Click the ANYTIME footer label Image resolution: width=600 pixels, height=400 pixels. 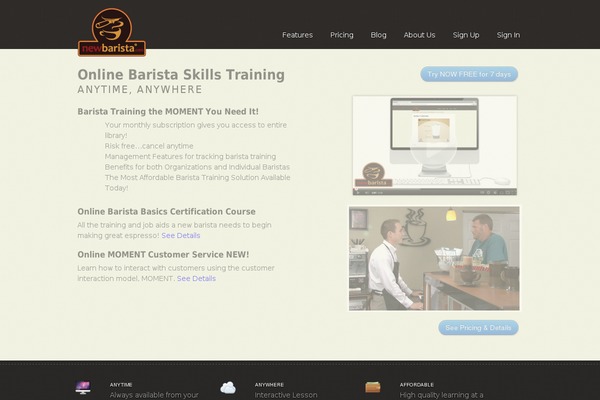click(121, 385)
